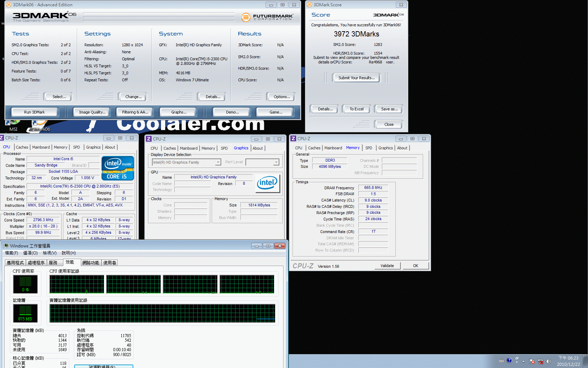Screen dimensions: 588x368
Task: Click the Image Quality button
Action: [x=92, y=112]
